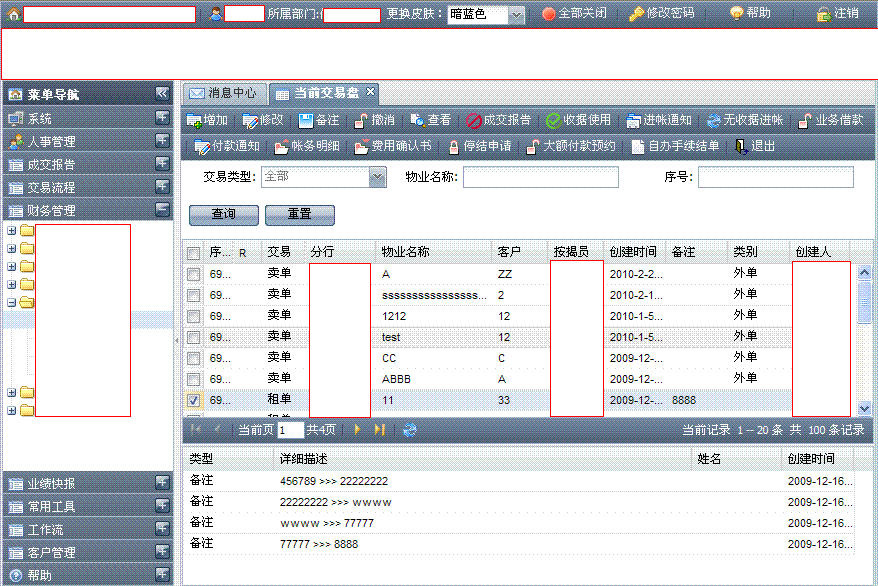Click the 增加 (add) toolbar icon

(195, 120)
